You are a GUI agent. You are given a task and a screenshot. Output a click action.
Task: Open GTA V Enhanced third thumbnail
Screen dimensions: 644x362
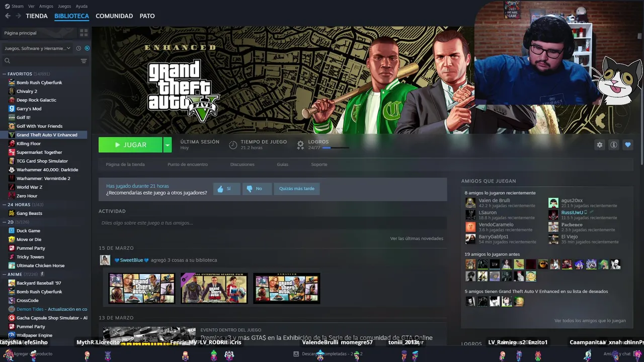pyautogui.click(x=287, y=288)
